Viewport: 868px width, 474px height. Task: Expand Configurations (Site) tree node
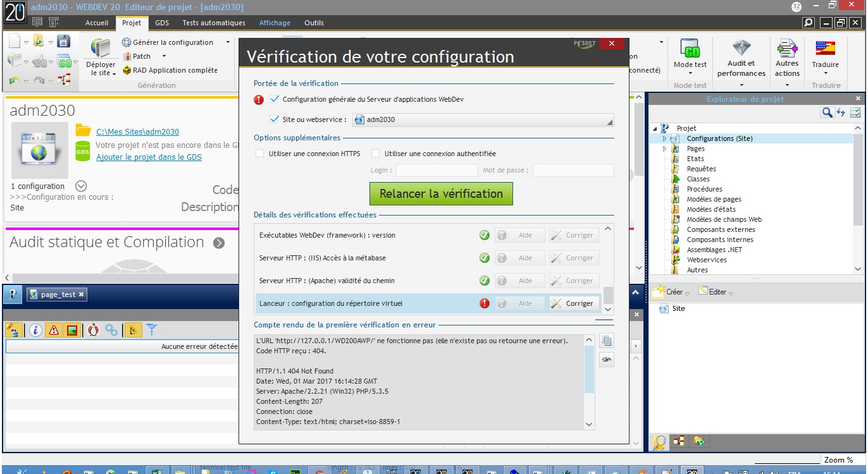[x=664, y=138]
